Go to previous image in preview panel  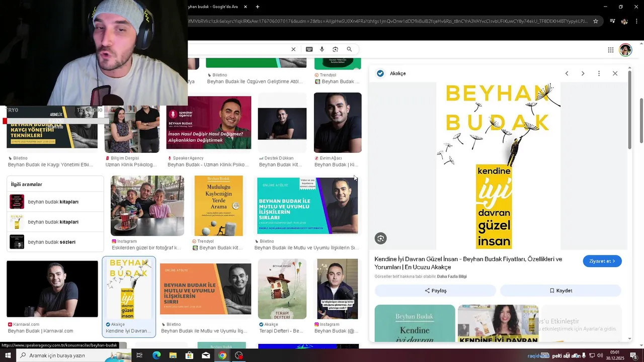(567, 73)
